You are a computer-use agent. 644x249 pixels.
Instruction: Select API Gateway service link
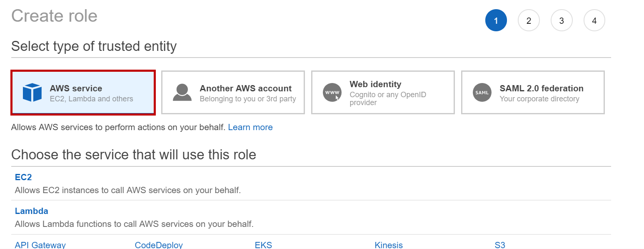(x=40, y=245)
